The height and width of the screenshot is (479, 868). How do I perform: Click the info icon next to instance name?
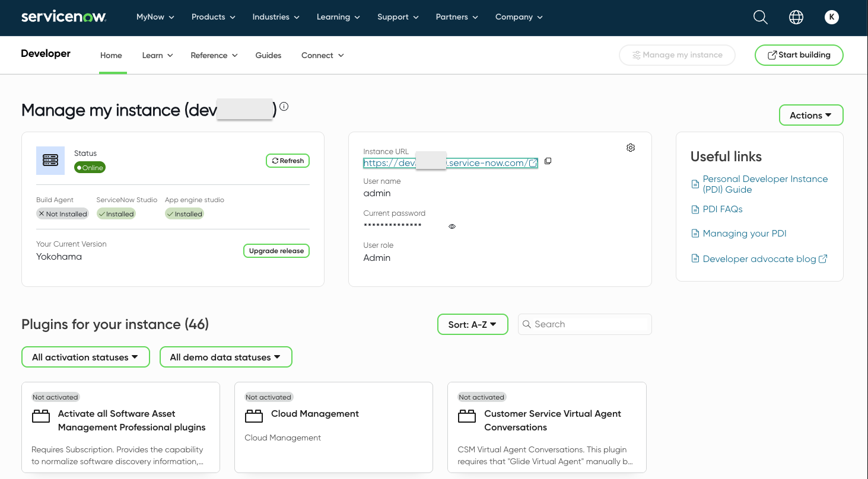point(284,107)
